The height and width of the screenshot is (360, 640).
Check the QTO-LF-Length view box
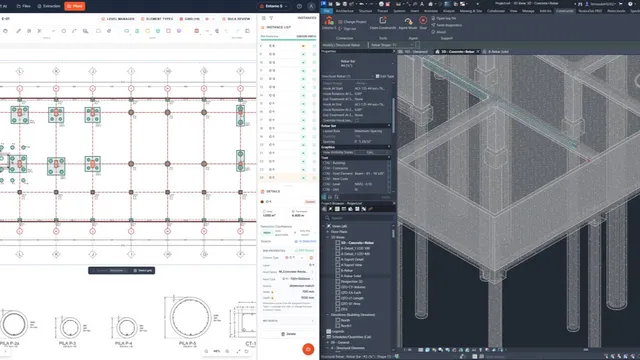click(338, 298)
